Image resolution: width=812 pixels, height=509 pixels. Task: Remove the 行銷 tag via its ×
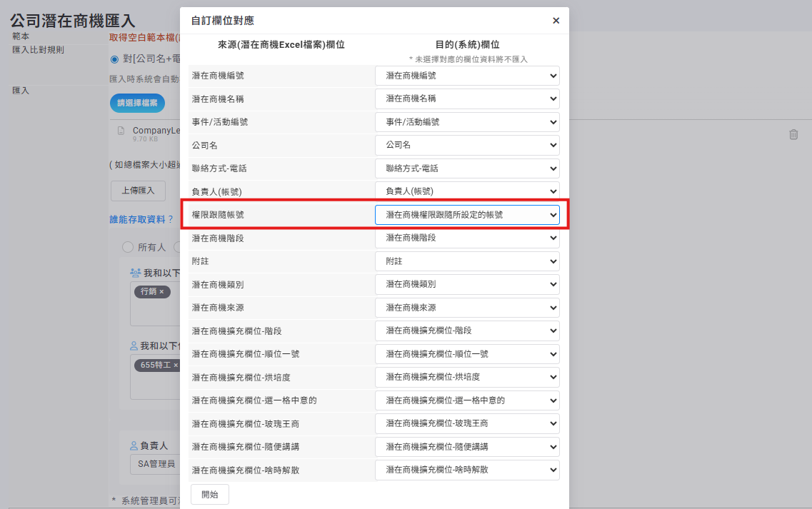tap(161, 292)
